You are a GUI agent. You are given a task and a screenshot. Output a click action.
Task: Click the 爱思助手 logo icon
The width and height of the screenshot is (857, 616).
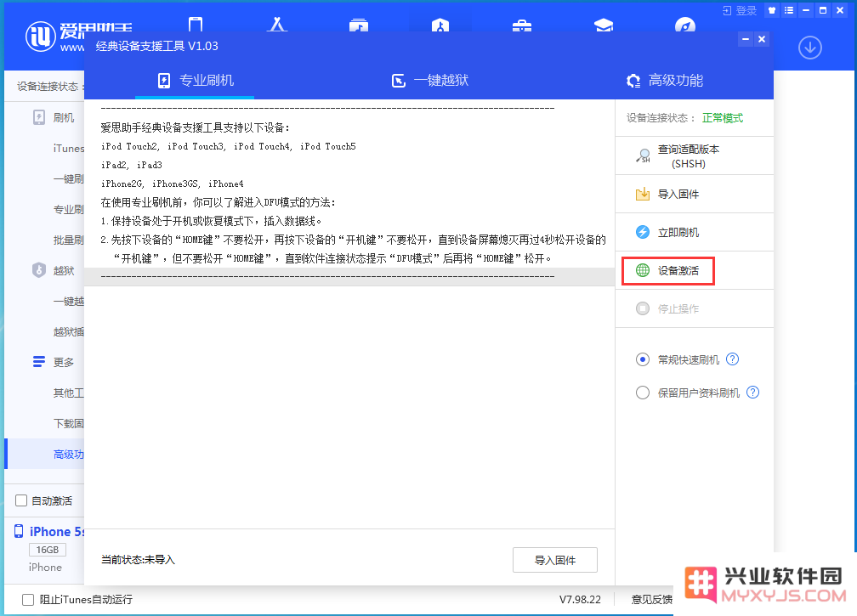click(x=41, y=37)
